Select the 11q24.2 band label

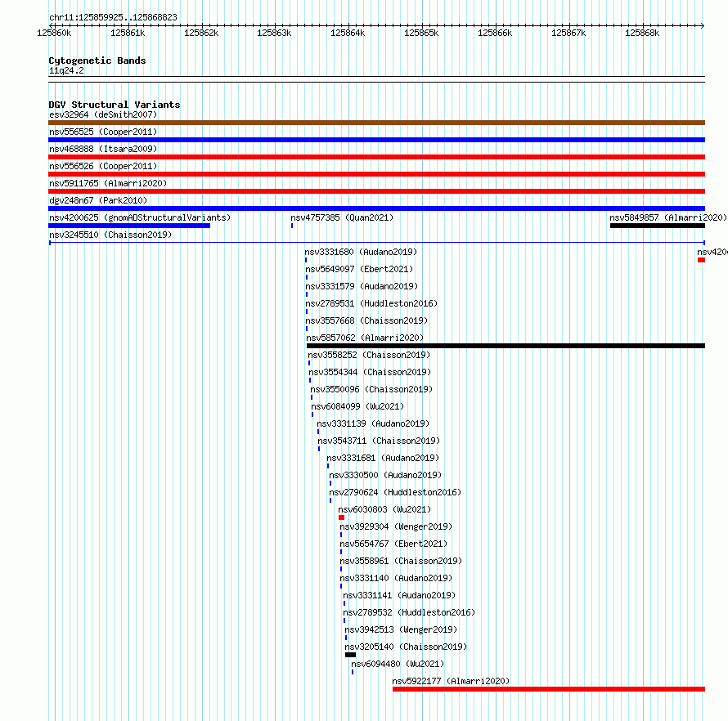[x=66, y=70]
